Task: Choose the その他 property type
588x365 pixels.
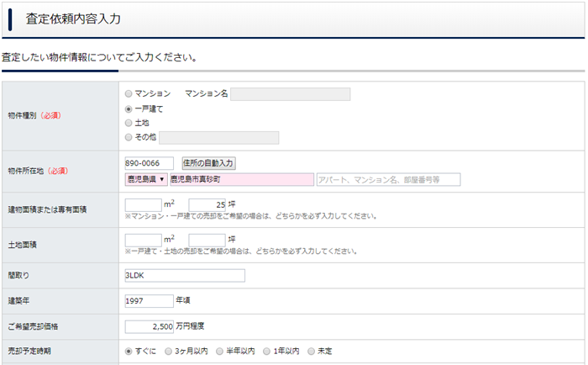Action: [129, 137]
